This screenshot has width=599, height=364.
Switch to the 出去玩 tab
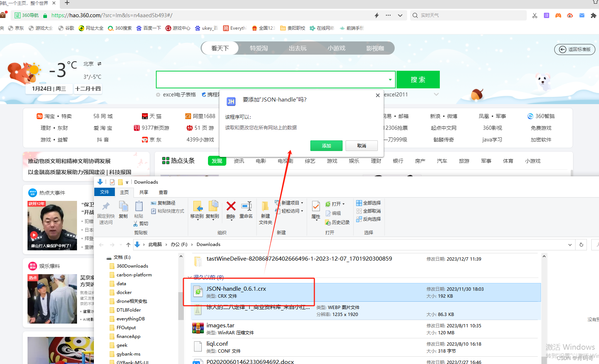point(297,48)
